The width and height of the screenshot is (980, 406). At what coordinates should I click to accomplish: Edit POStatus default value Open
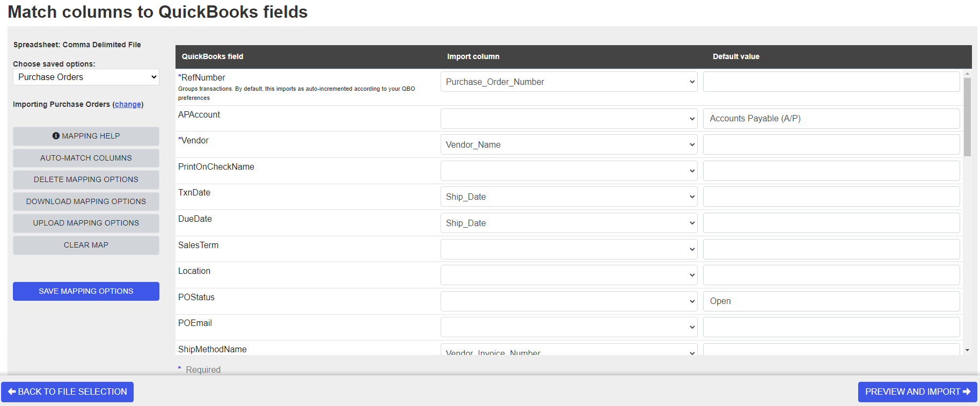point(831,301)
